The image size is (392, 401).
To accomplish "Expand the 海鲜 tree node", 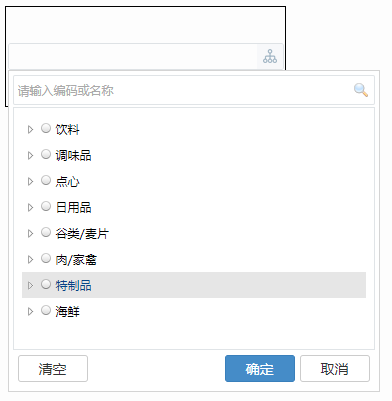I will (30, 311).
